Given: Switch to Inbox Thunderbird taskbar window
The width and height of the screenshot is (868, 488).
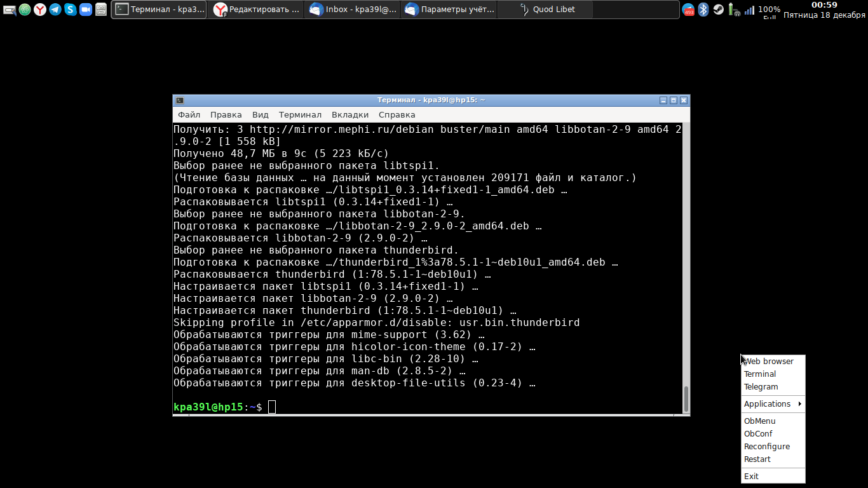Looking at the screenshot, I should click(x=353, y=10).
